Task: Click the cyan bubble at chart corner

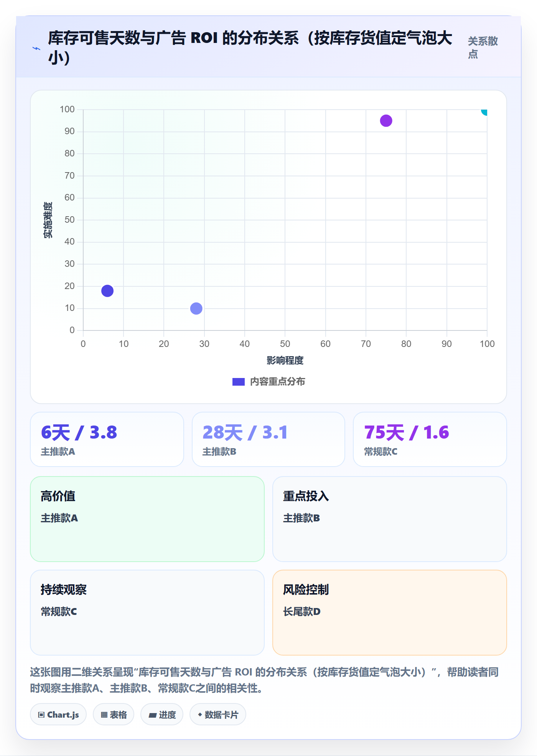Action: click(x=484, y=112)
